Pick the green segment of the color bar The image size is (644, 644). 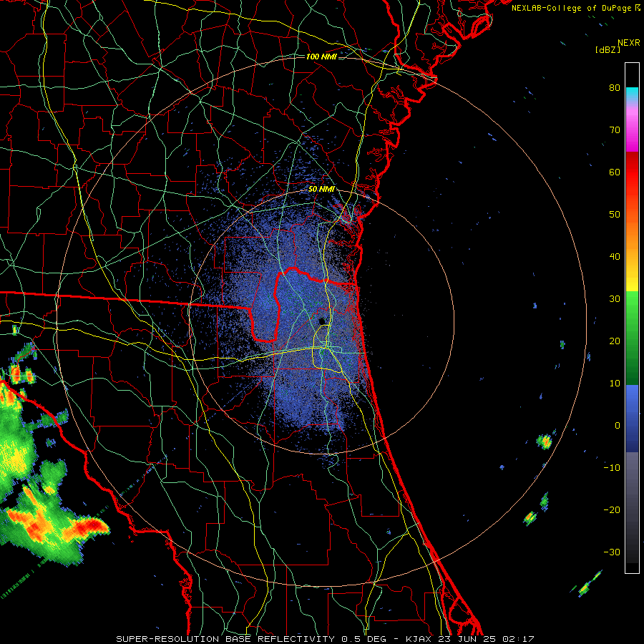coord(632,338)
